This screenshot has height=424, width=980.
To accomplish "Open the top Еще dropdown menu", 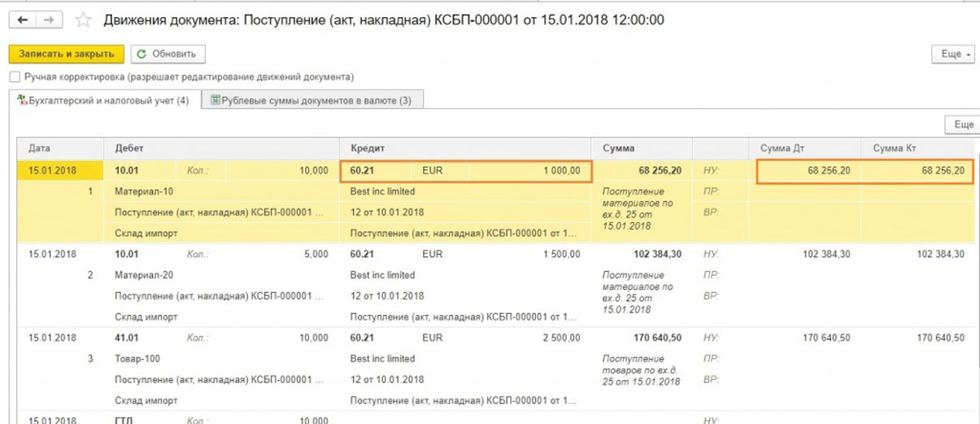I will coord(952,55).
